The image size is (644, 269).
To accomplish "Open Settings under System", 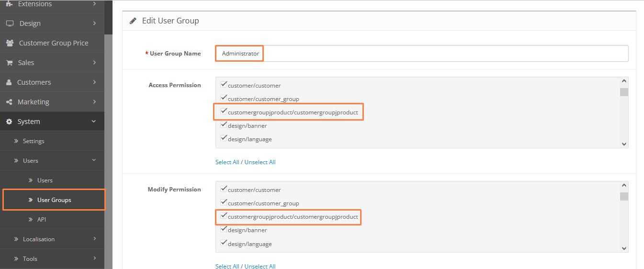I will click(x=52, y=141).
